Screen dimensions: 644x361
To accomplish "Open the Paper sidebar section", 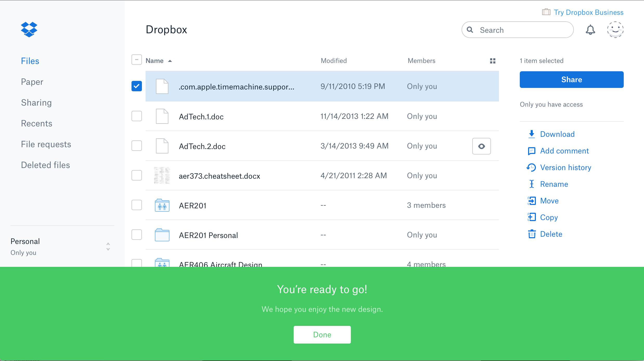I will click(x=32, y=82).
